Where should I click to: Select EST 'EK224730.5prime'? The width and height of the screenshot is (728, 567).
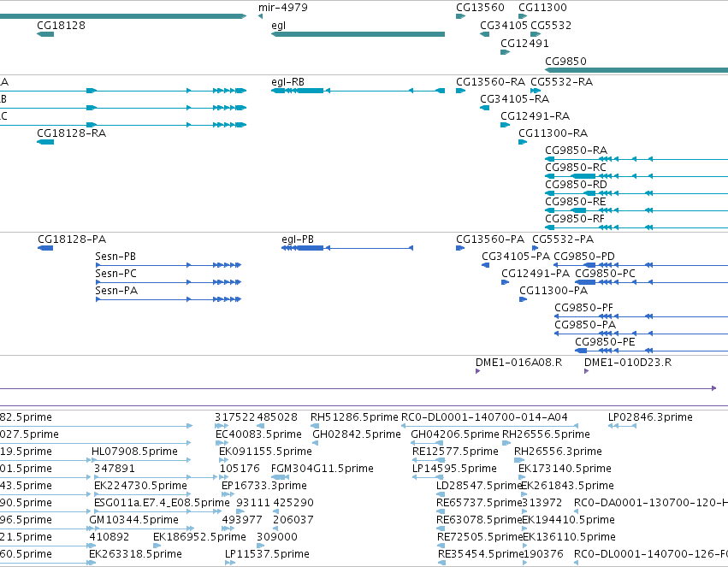pyautogui.click(x=140, y=487)
